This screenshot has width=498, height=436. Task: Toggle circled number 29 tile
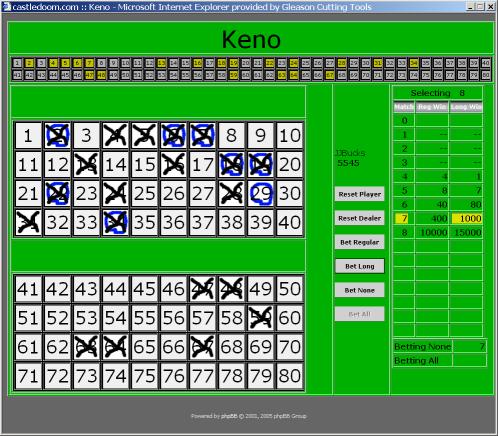pyautogui.click(x=260, y=194)
